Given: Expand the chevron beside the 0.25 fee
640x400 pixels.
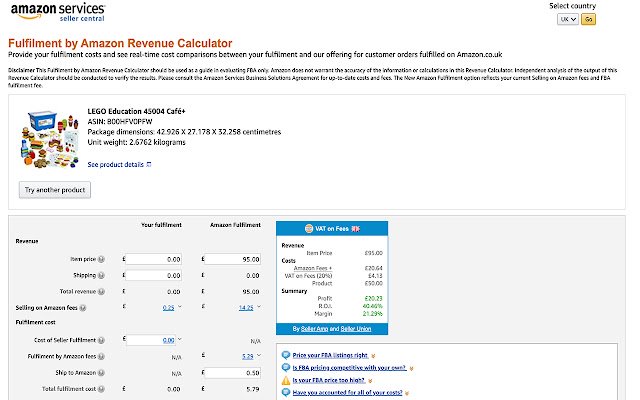Looking at the screenshot, I should (x=180, y=307).
